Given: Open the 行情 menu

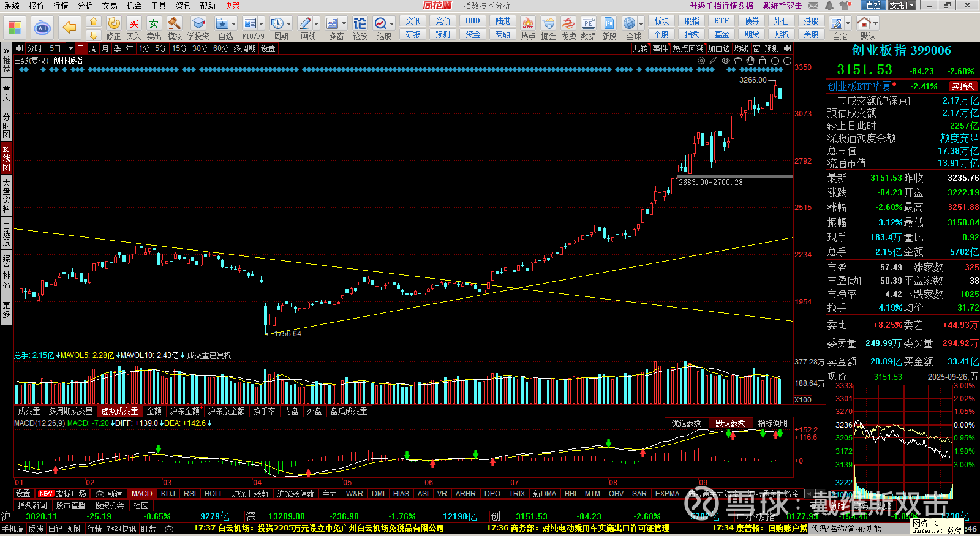Looking at the screenshot, I should point(61,6).
